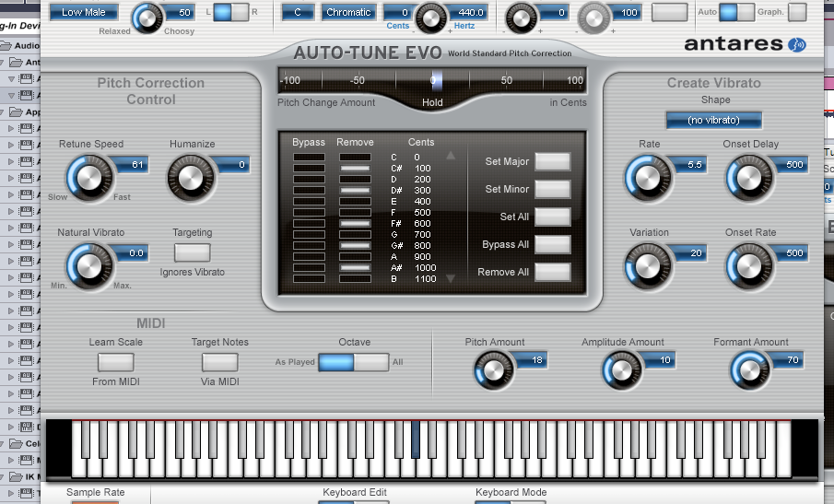The width and height of the screenshot is (834, 504).
Task: Click Target Notes Via MIDI button
Action: 219,362
